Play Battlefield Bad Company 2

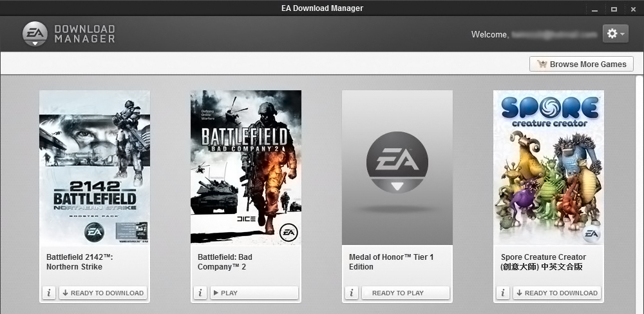pyautogui.click(x=254, y=293)
